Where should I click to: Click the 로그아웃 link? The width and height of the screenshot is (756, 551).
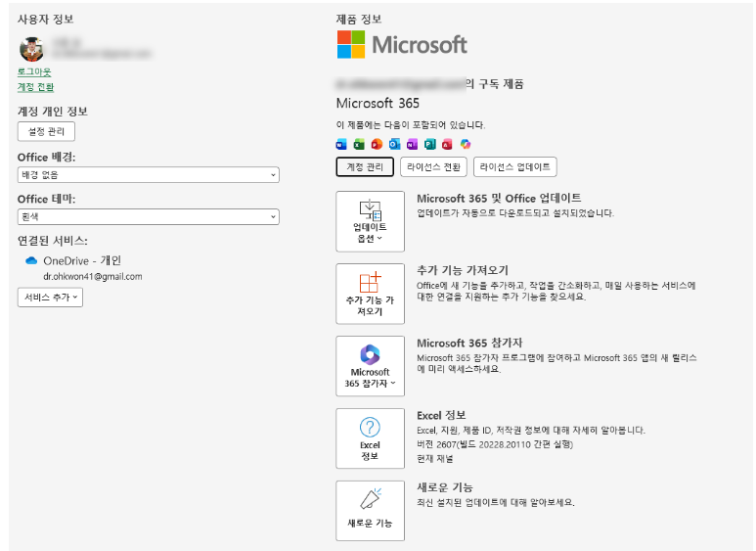click(34, 72)
